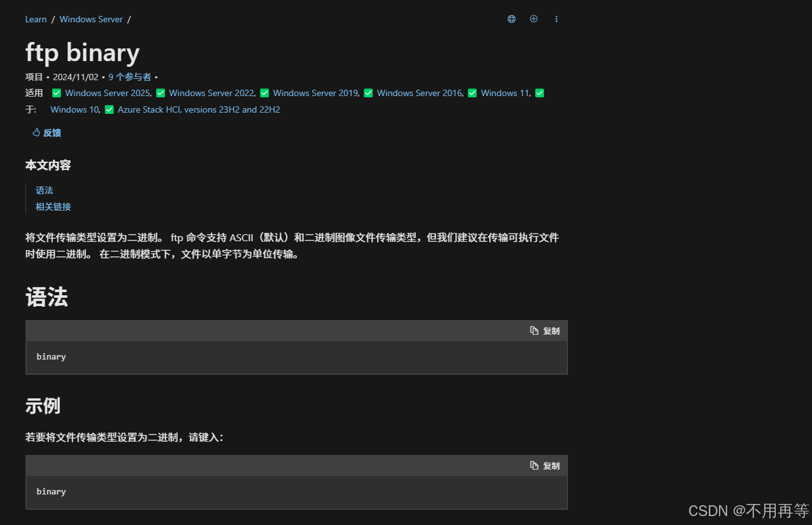Click the green checkmark before Azure Stack HCI
This screenshot has width=812, height=525.
[110, 109]
